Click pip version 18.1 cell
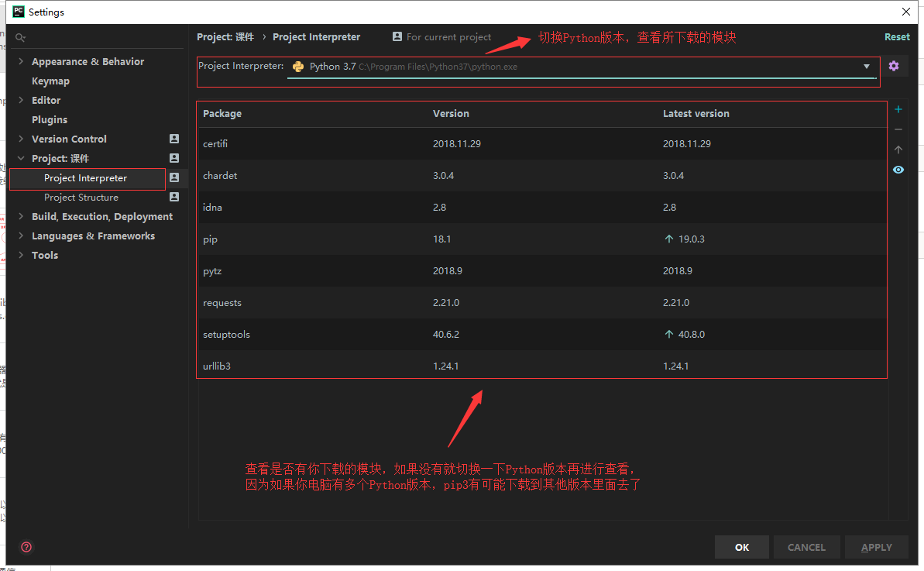The width and height of the screenshot is (924, 571). 442,239
